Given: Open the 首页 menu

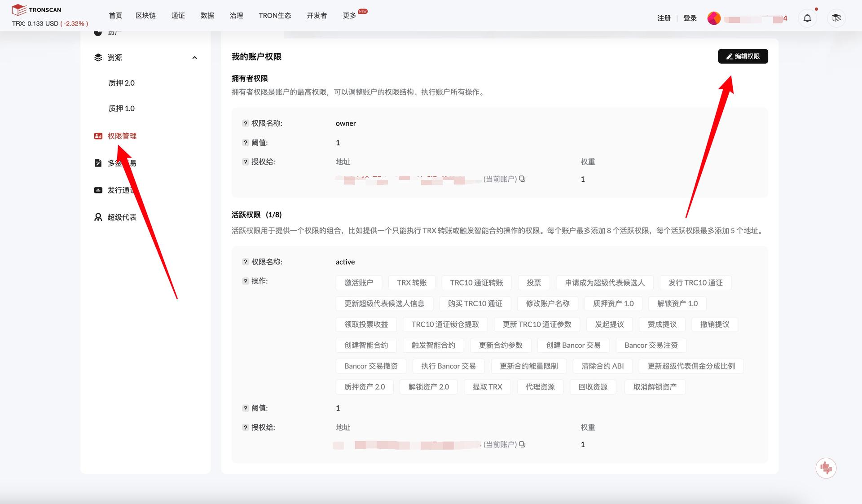Looking at the screenshot, I should coord(115,15).
